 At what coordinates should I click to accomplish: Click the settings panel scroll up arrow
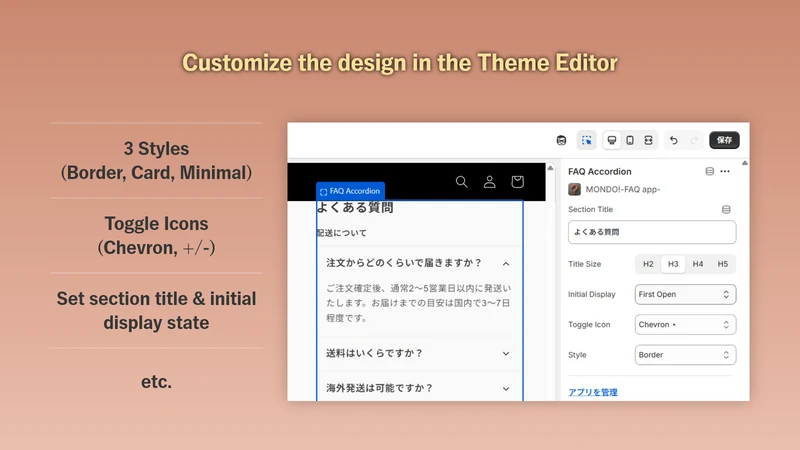tap(745, 163)
